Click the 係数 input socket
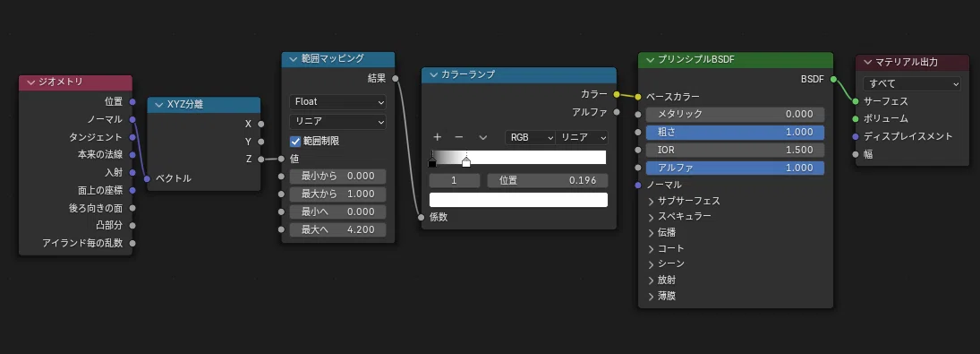 422,218
